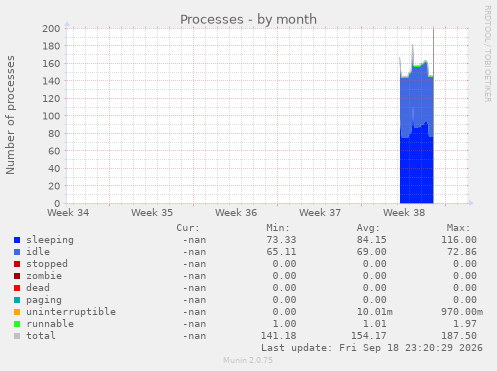Click the total row's -nan current value

point(194,336)
